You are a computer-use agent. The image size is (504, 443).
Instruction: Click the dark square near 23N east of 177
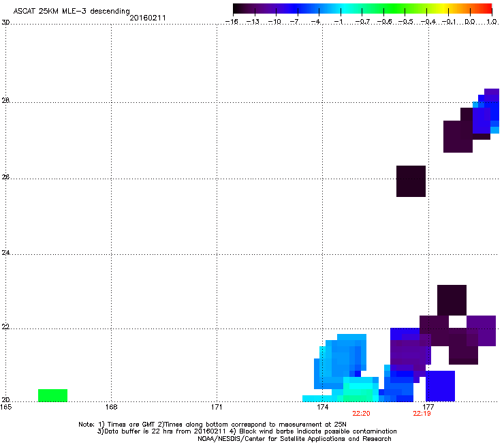[452, 300]
